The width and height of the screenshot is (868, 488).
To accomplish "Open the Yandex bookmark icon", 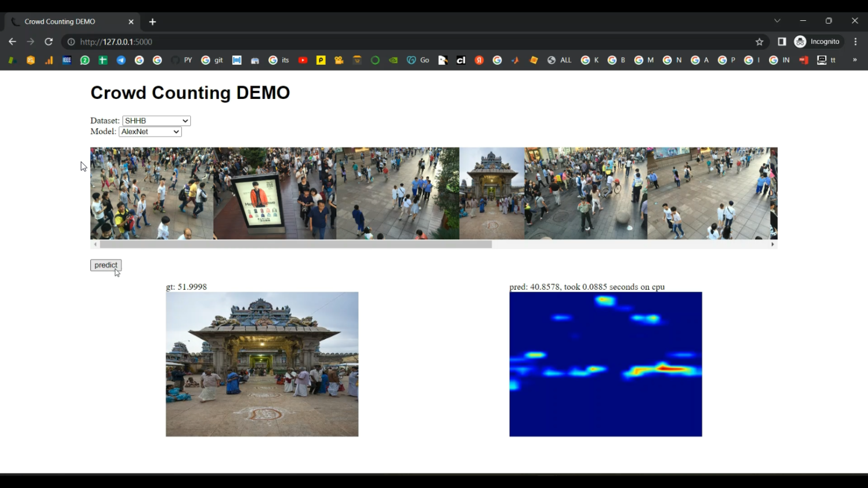I will (x=479, y=60).
